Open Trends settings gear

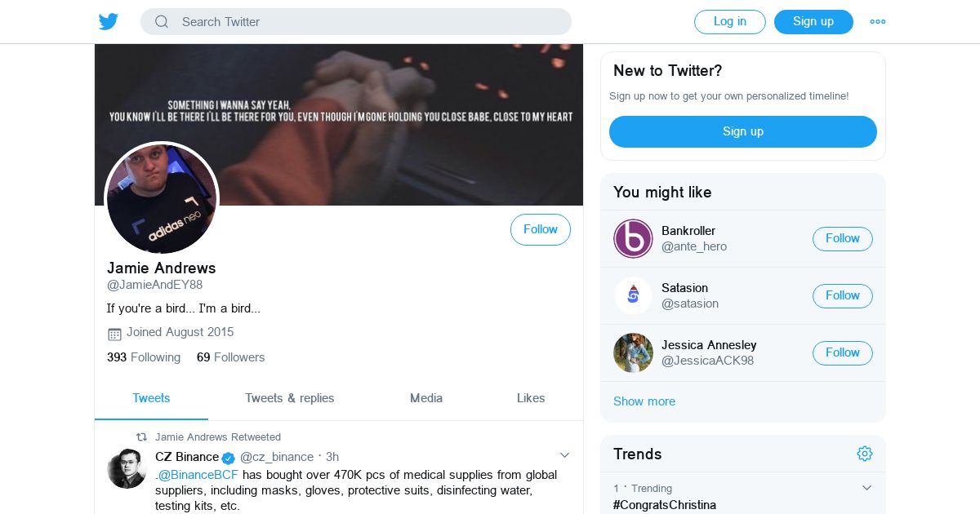click(865, 454)
